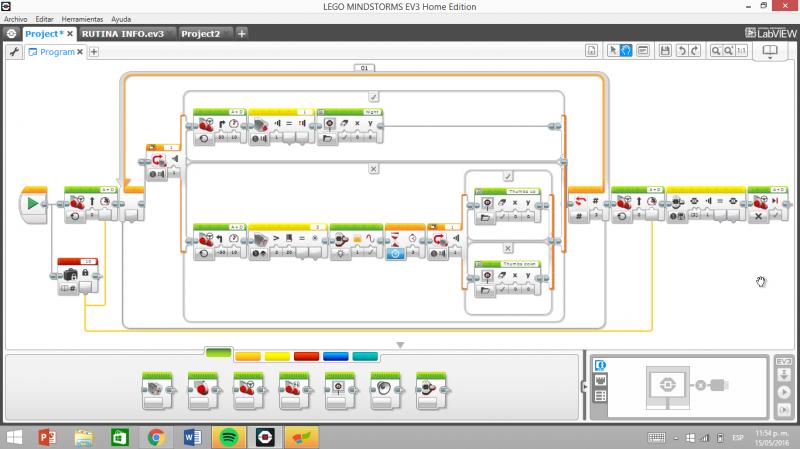The height and width of the screenshot is (449, 800).
Task: Pick the Sound palette block
Action: coord(386,391)
